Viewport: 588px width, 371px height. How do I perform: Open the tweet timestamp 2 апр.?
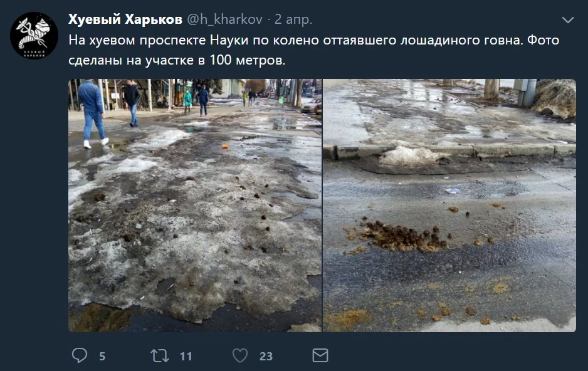point(293,19)
